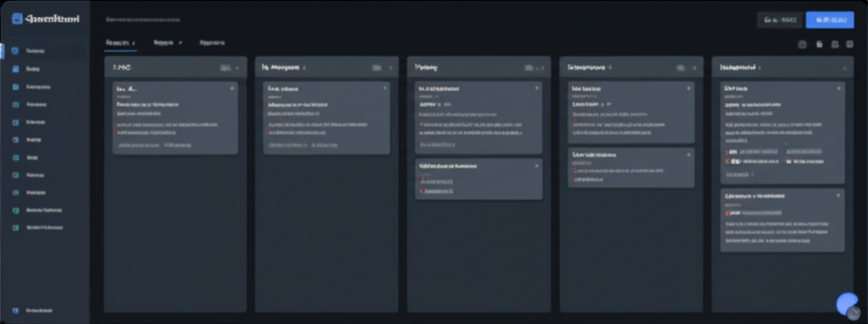Click the blue primary button in top header

(x=830, y=20)
